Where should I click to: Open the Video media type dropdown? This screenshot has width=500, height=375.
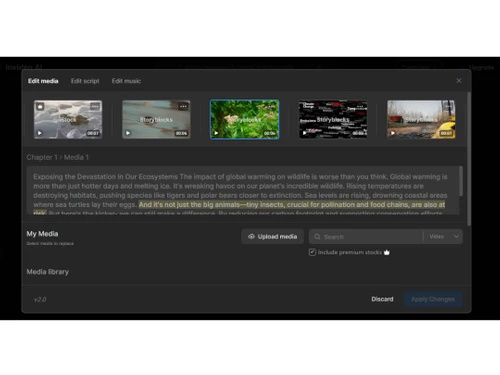(x=444, y=237)
